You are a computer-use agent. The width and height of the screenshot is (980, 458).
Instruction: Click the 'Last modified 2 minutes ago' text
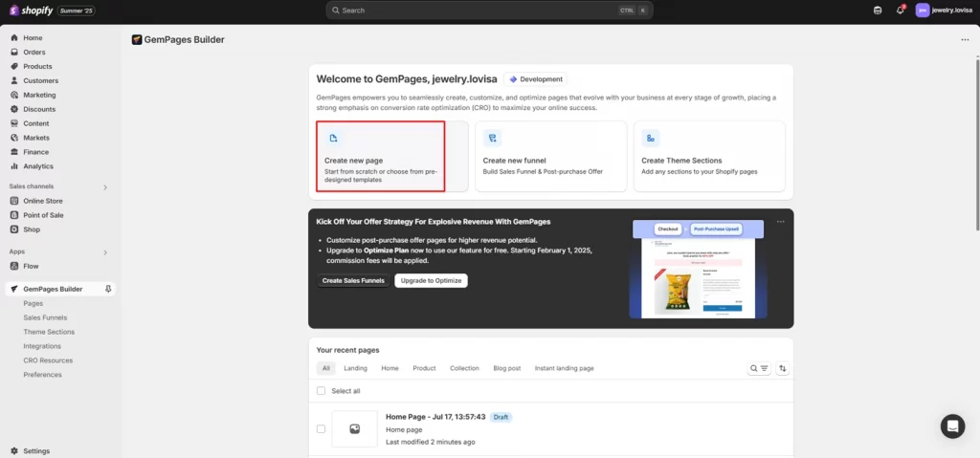[x=431, y=443]
